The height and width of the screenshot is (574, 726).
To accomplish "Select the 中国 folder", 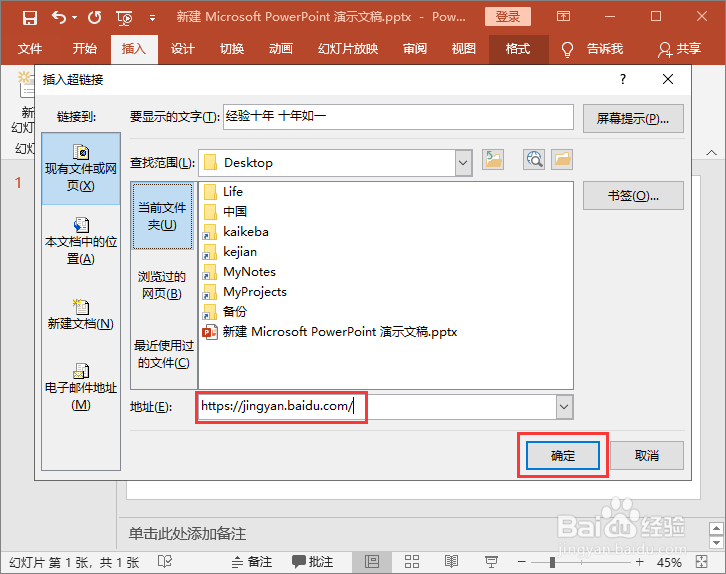I will point(225,212).
